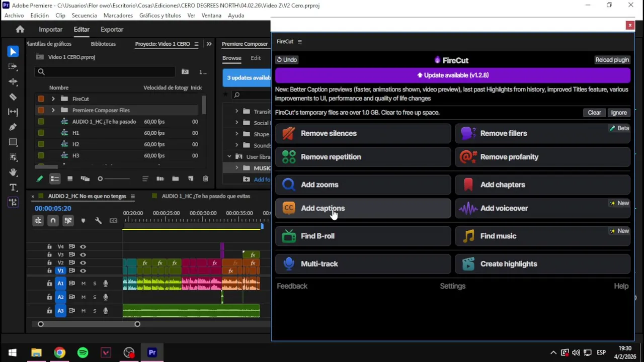Collapse the User library folder
Image resolution: width=644 pixels, height=362 pixels.
point(229,157)
